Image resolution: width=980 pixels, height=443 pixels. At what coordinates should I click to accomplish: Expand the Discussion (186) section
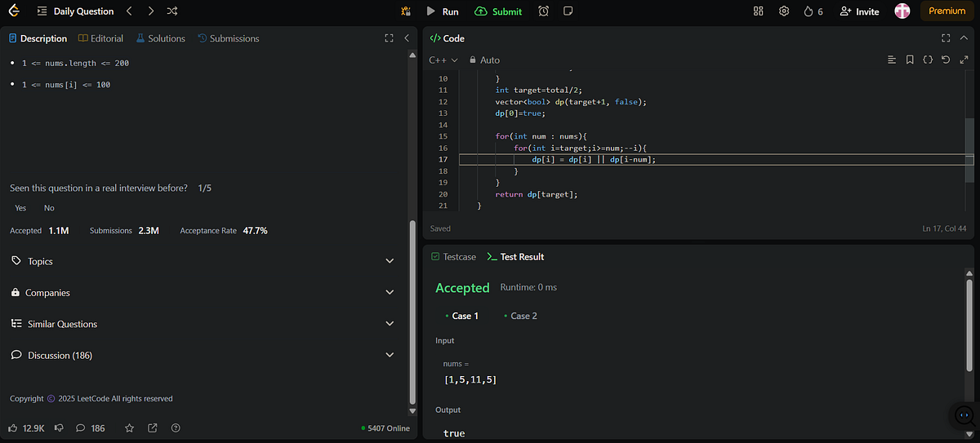click(202, 356)
